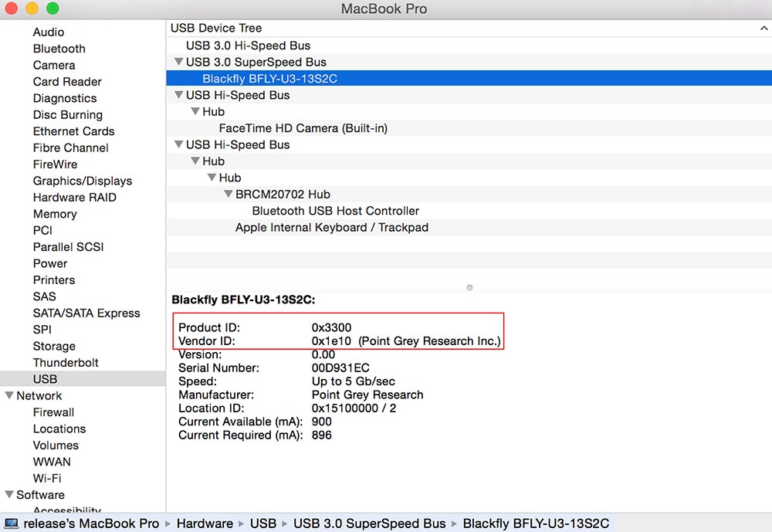Select the USB 3.0 Hi-Speed Bus row
The image size is (772, 532).
pos(469,46)
